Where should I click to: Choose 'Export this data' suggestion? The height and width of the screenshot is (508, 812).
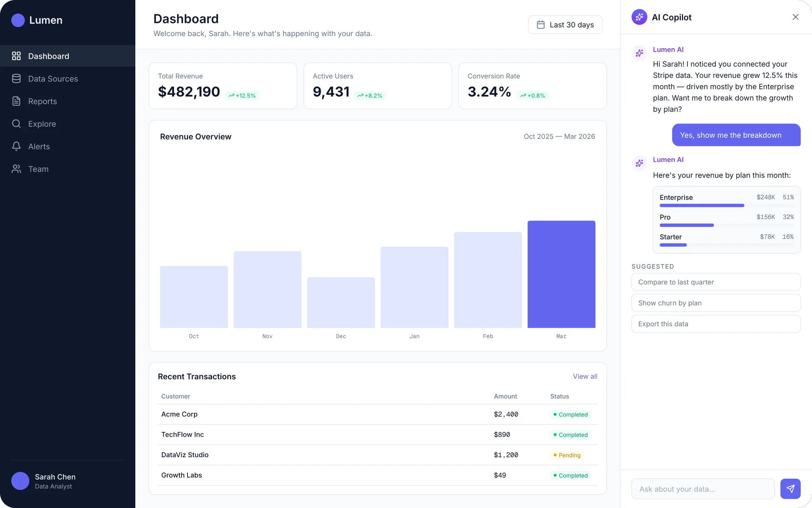click(x=716, y=324)
